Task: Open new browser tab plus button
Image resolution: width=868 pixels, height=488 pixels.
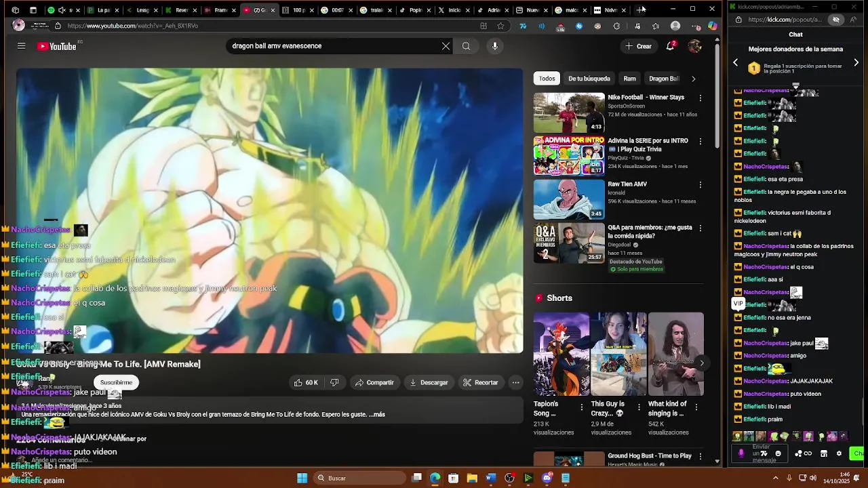Action: 641,9
